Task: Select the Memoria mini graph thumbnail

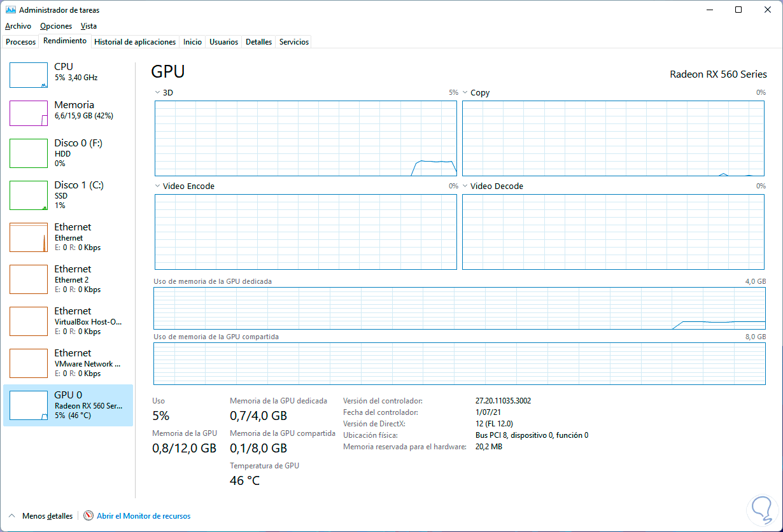Action: pos(29,113)
